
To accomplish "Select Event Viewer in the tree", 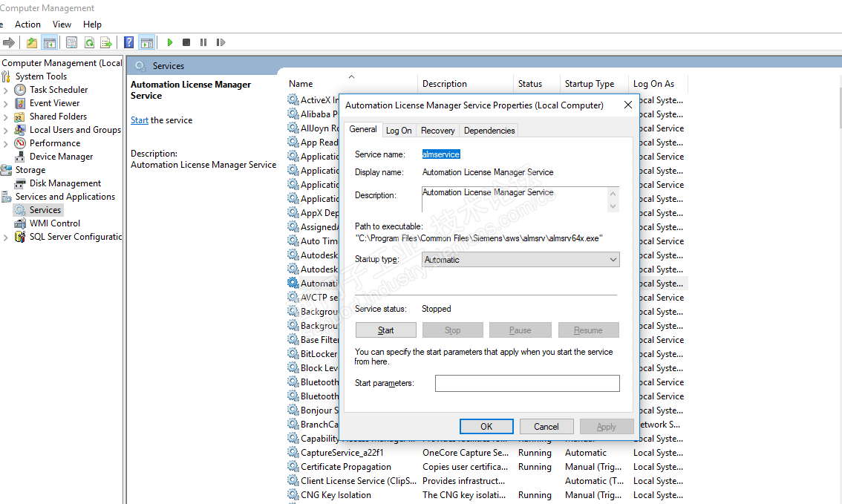I will point(54,103).
